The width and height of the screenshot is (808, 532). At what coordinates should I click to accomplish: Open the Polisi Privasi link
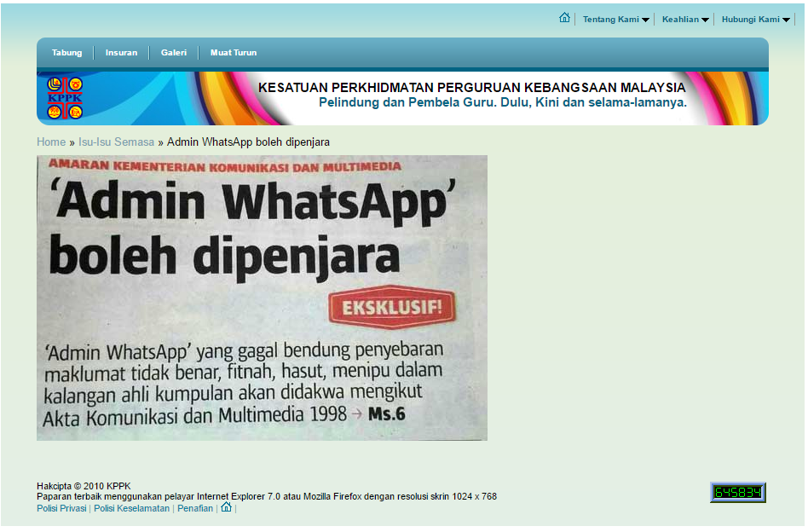click(61, 509)
